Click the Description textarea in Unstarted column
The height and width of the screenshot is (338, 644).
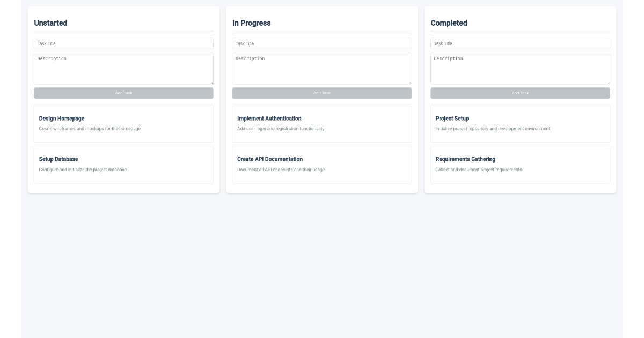[123, 68]
